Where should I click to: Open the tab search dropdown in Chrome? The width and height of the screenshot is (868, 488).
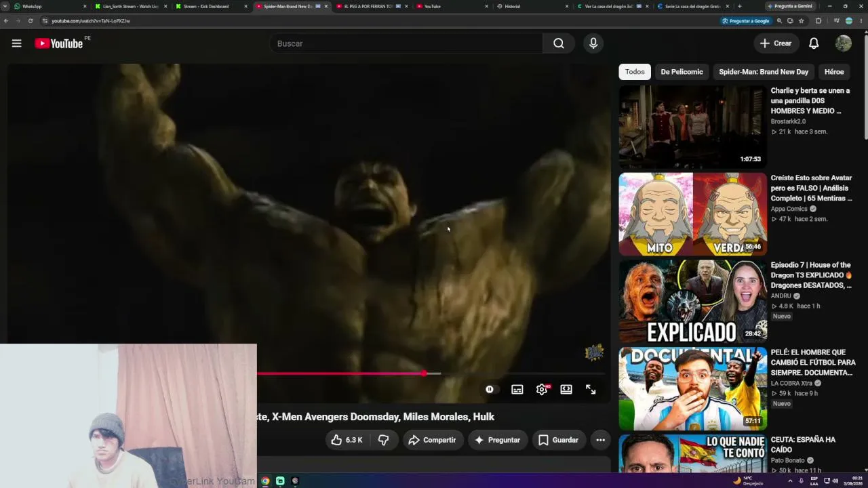(x=5, y=6)
